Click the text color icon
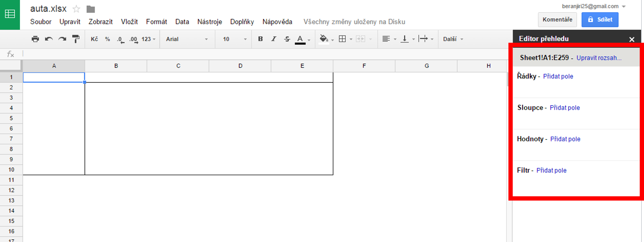Screen dimensions: 644x242 pyautogui.click(x=300, y=39)
